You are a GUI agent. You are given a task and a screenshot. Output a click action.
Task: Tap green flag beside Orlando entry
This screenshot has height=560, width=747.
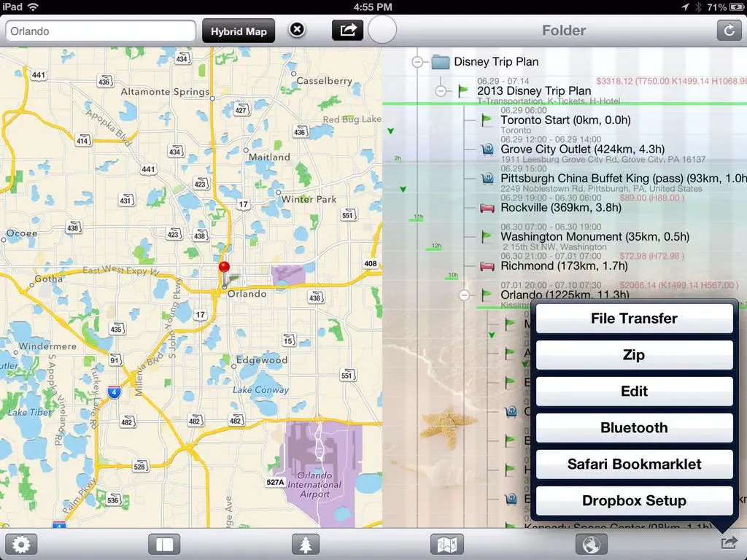point(487,295)
